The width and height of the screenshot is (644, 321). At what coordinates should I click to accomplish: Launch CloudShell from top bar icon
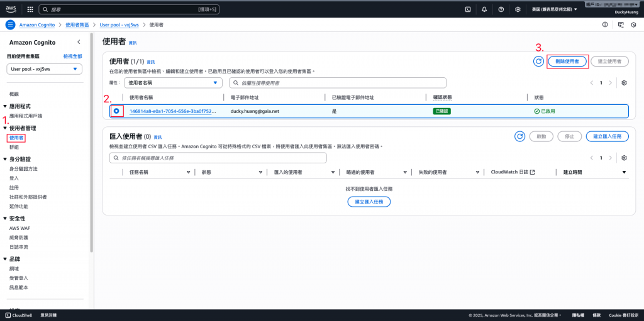[x=467, y=9]
